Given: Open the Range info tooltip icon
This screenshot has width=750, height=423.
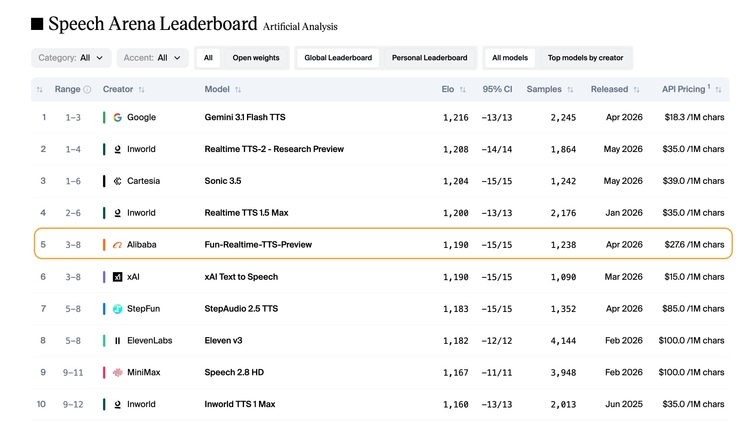Looking at the screenshot, I should [x=87, y=89].
